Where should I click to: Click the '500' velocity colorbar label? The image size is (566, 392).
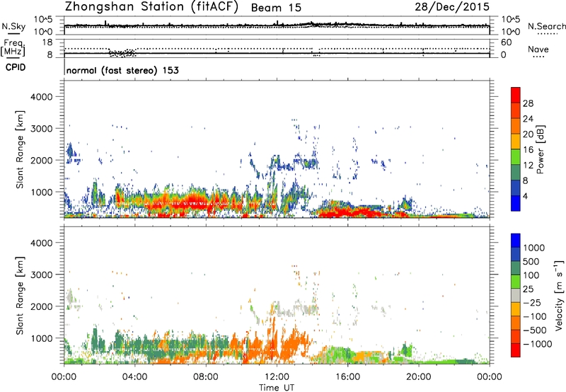point(531,262)
